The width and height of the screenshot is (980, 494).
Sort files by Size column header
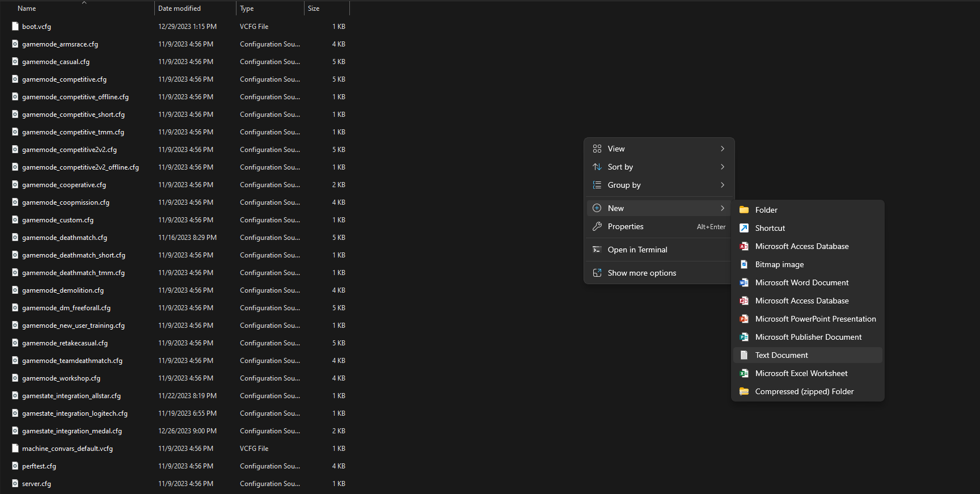click(x=314, y=9)
